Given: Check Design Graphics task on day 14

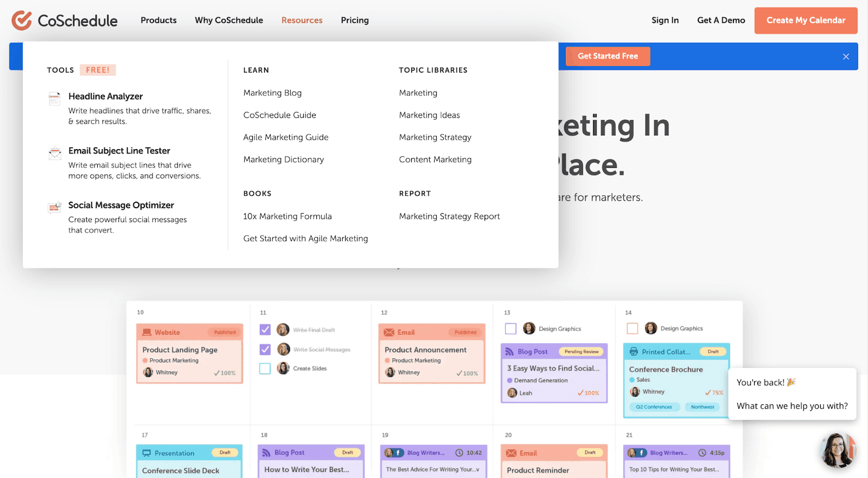Looking at the screenshot, I should click(x=632, y=328).
